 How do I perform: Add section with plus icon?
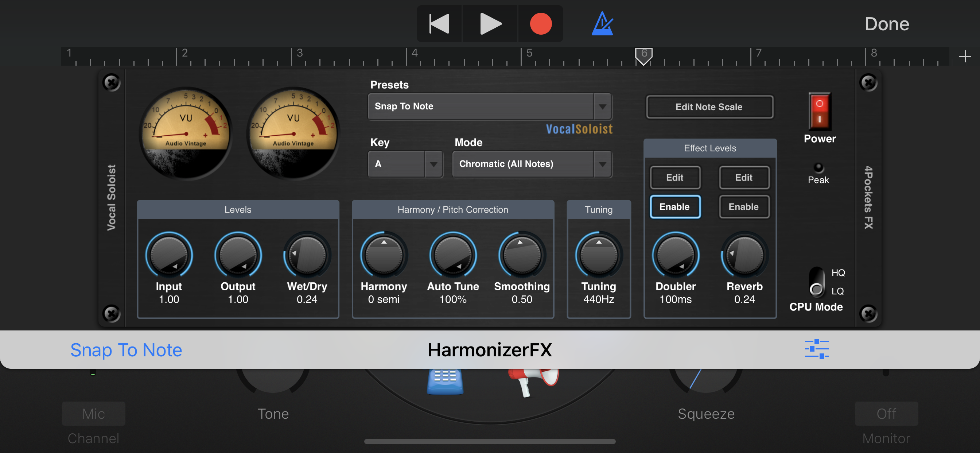point(965,56)
